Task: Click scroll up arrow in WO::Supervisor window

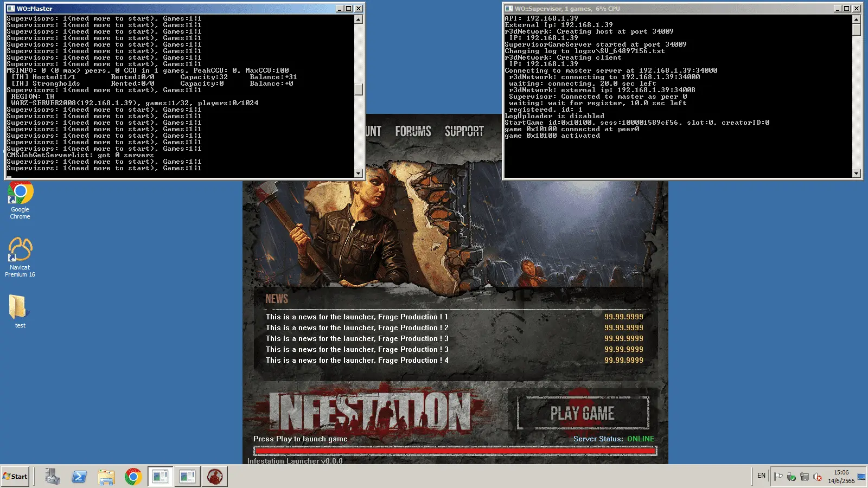Action: coord(857,20)
